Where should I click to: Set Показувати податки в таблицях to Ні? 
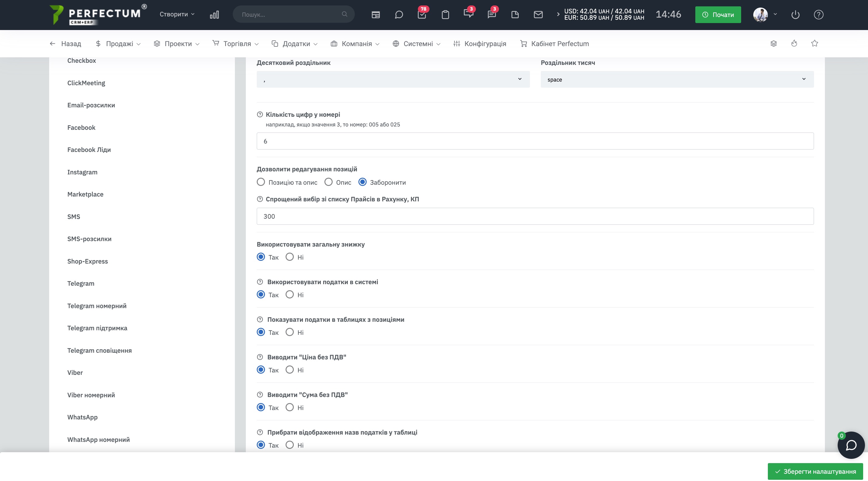pyautogui.click(x=290, y=332)
